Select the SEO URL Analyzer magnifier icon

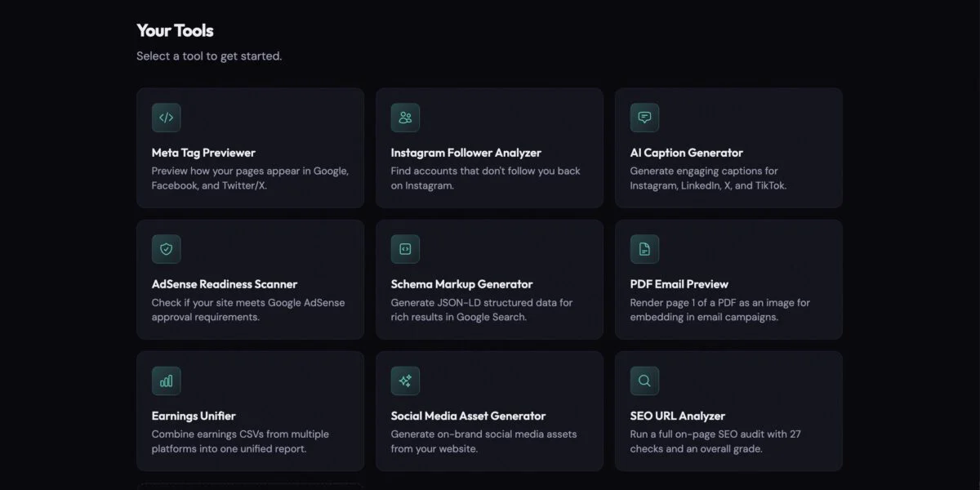pos(644,381)
